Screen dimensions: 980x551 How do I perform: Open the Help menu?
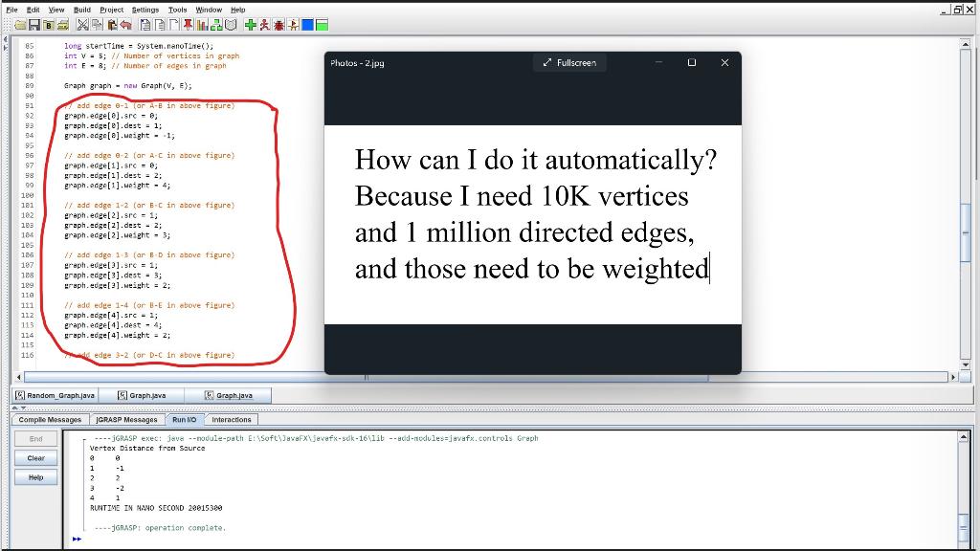pos(237,10)
